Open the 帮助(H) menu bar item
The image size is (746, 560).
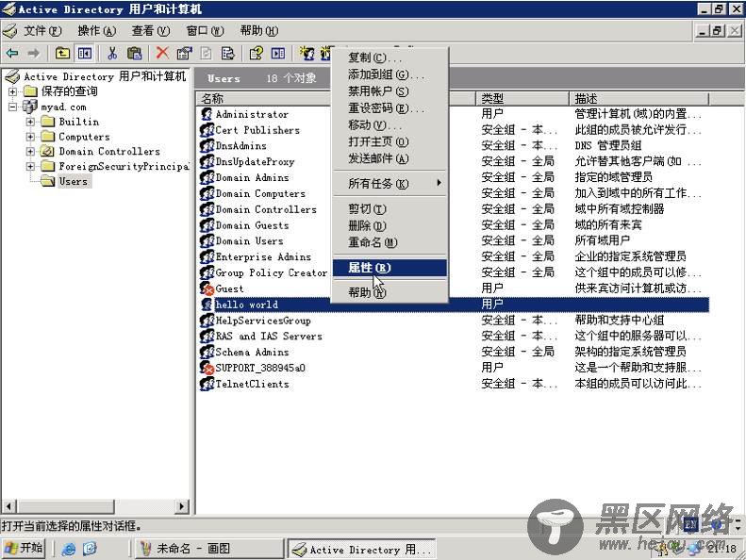(258, 31)
